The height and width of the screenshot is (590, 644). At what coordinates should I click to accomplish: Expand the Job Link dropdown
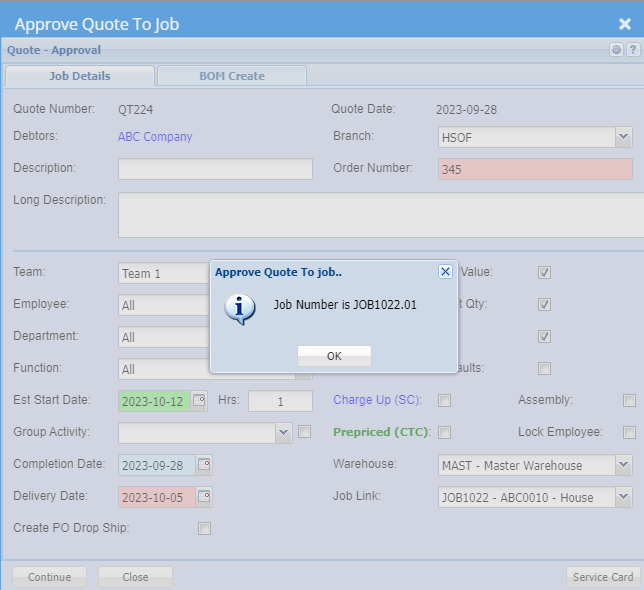point(623,497)
